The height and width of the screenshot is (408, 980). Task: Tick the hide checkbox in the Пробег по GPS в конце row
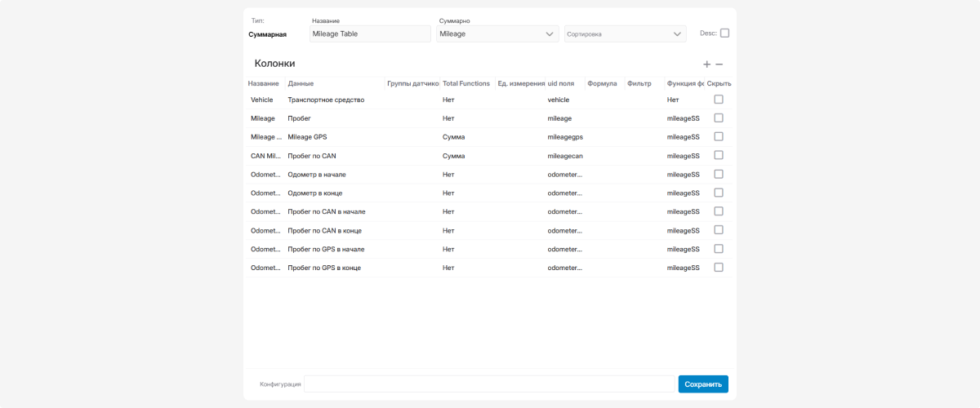point(719,268)
